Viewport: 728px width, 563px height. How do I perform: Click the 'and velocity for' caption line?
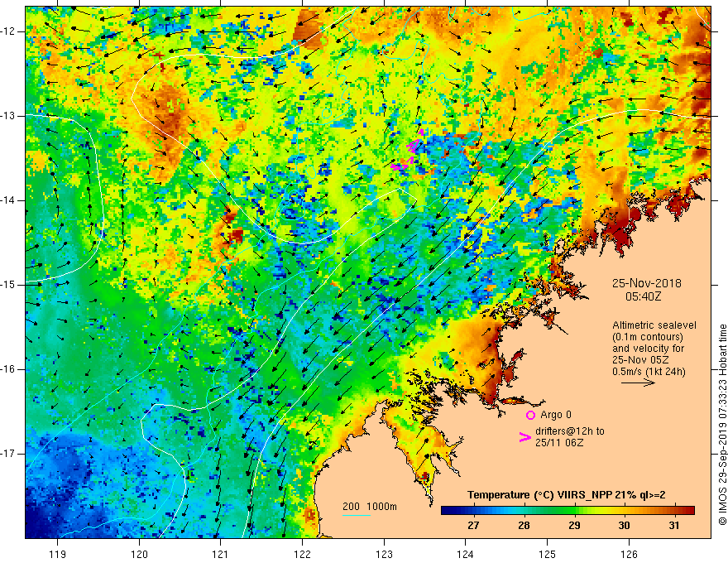click(648, 349)
